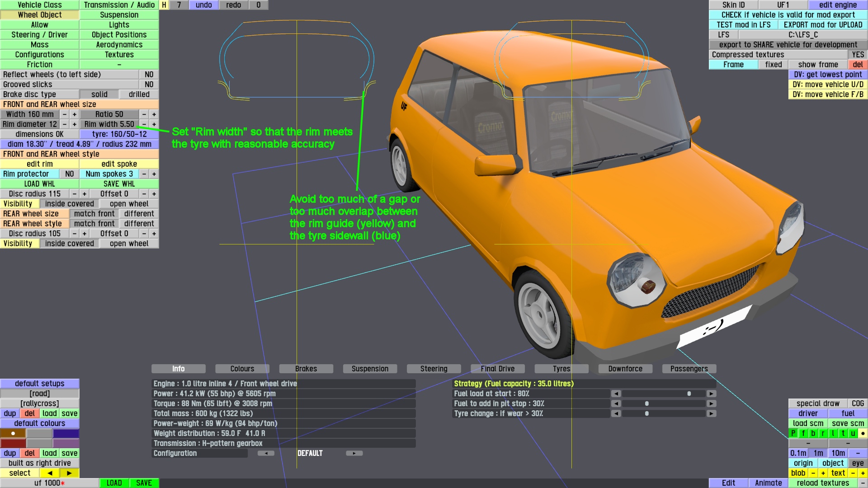Click the undo button

[x=203, y=5]
